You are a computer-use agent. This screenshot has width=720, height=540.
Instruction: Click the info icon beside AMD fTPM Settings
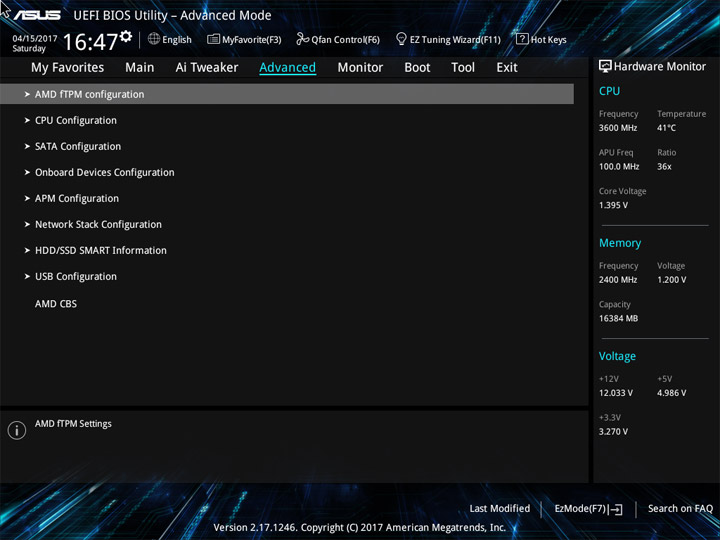[17, 430]
